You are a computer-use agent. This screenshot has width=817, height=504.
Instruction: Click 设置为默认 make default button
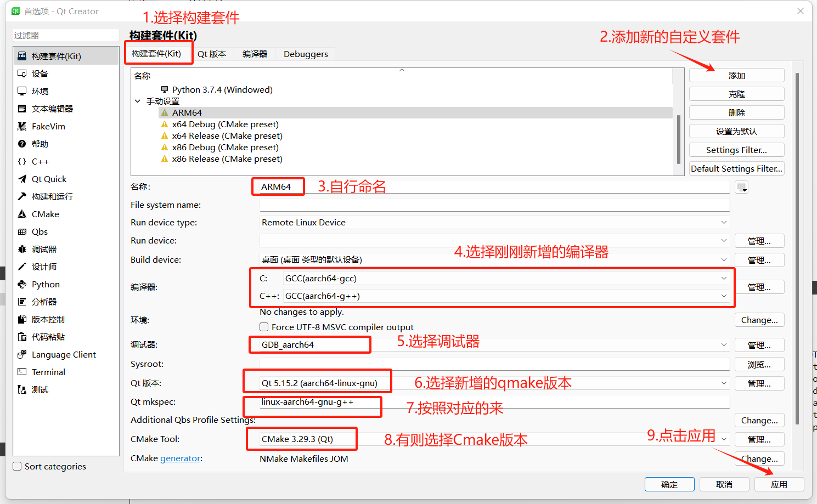[x=736, y=132]
